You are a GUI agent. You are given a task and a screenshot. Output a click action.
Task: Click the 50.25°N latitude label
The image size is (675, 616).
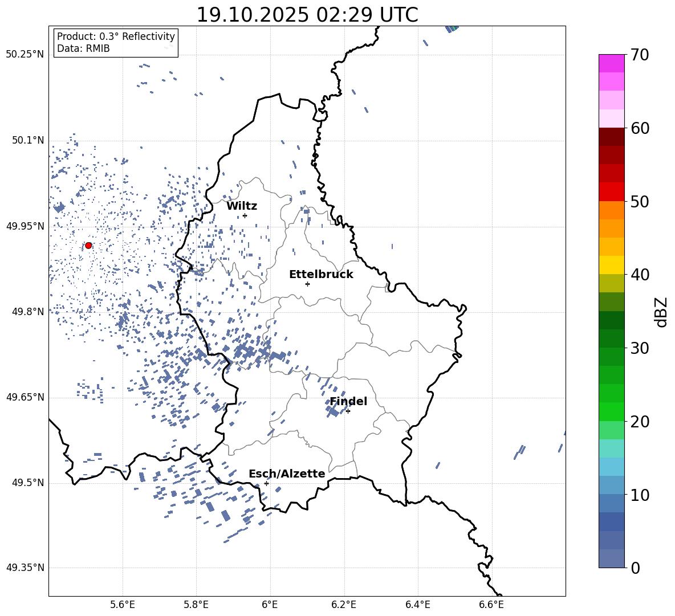click(x=25, y=55)
